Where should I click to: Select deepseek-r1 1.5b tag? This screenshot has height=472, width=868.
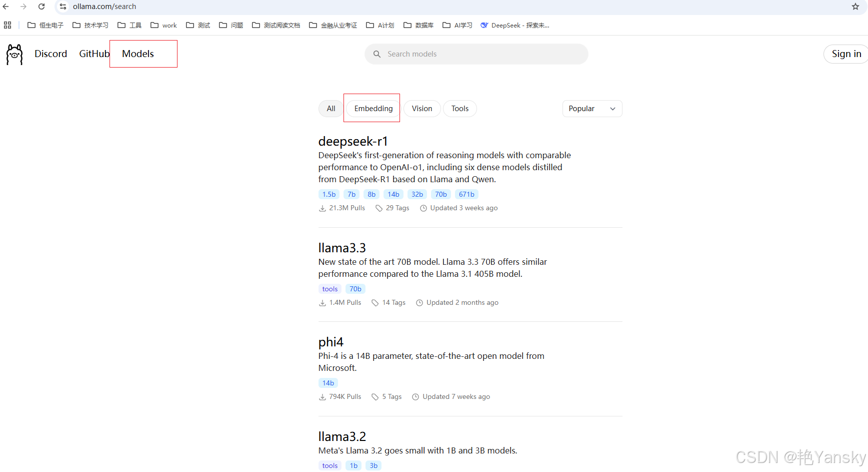pos(329,194)
